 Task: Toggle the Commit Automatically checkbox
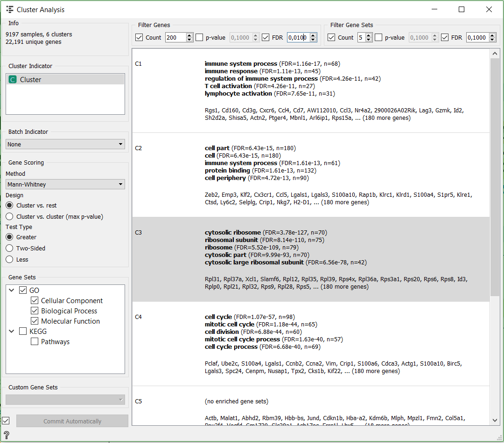(6, 421)
